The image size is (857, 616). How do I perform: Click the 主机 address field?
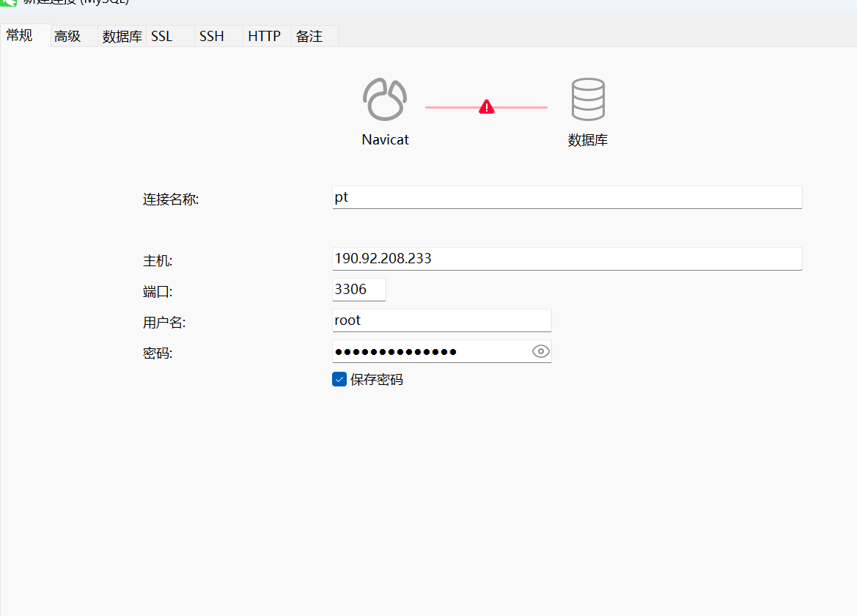(x=567, y=259)
